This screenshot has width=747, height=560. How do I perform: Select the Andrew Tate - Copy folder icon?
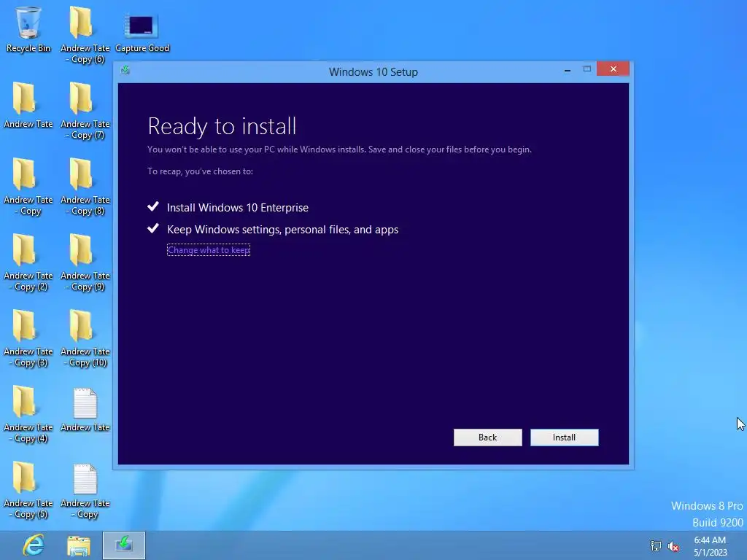coord(28,187)
